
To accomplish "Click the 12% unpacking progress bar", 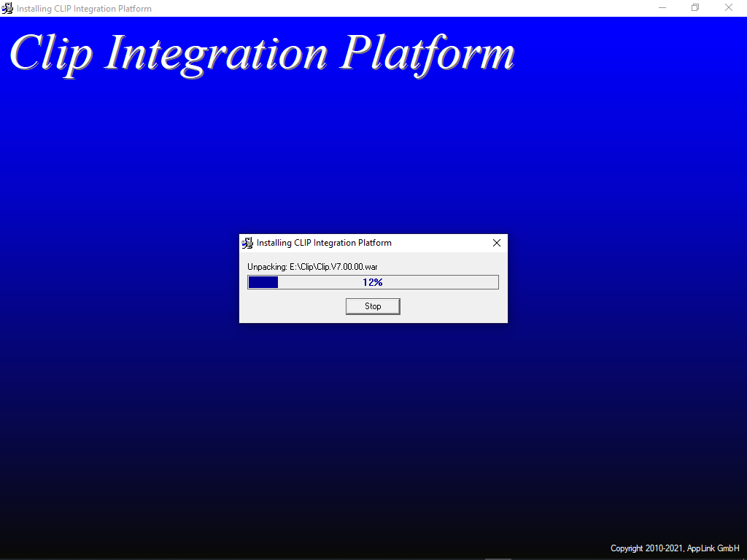I will click(373, 282).
